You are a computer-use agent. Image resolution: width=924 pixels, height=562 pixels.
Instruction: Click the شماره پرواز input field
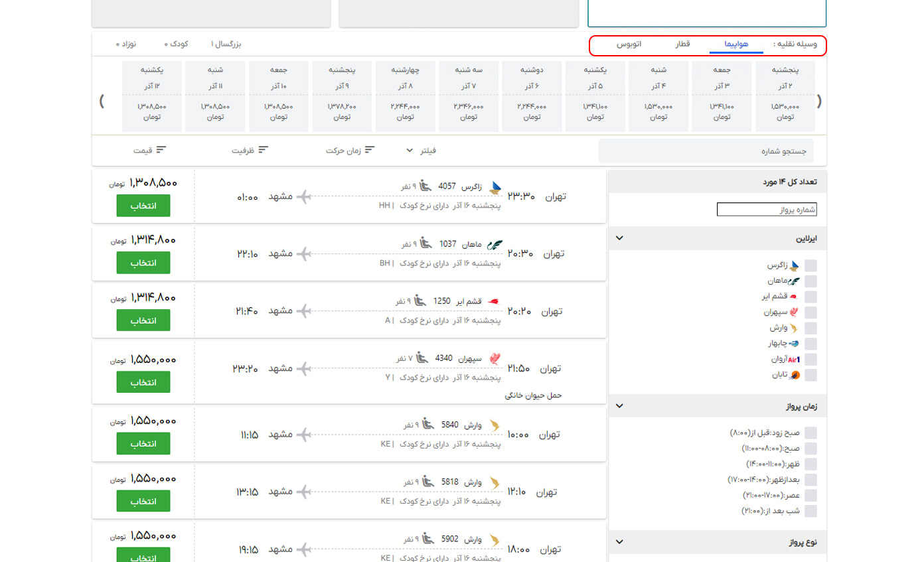coord(767,210)
